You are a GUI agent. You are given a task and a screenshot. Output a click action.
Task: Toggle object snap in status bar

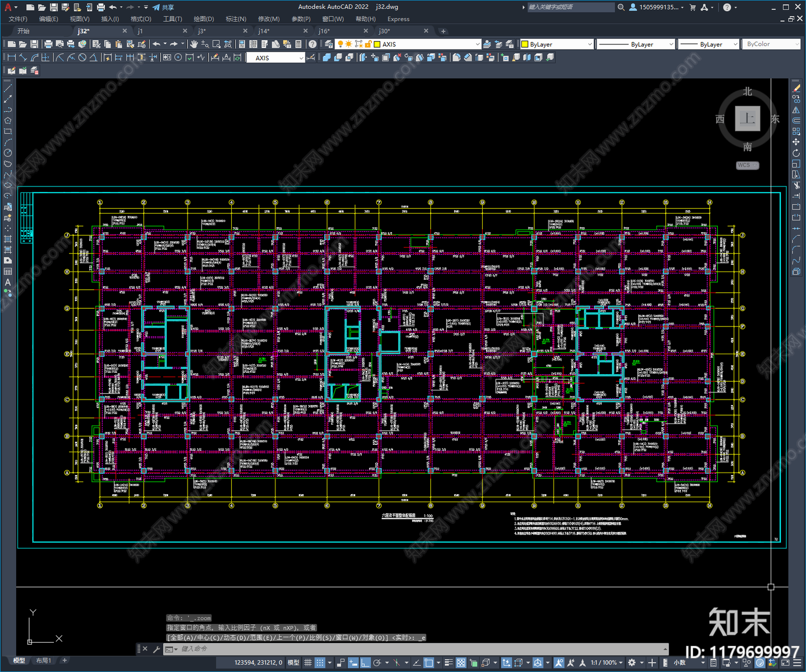click(x=429, y=662)
